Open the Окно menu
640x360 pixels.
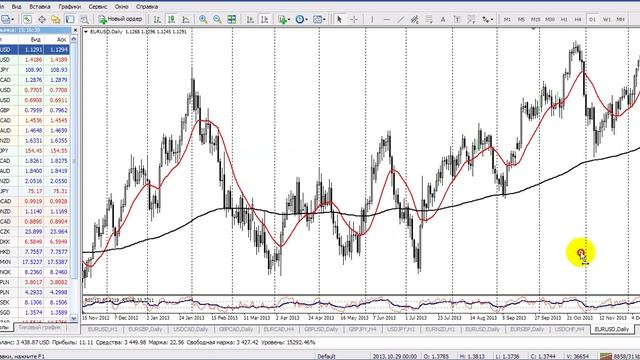122,7
